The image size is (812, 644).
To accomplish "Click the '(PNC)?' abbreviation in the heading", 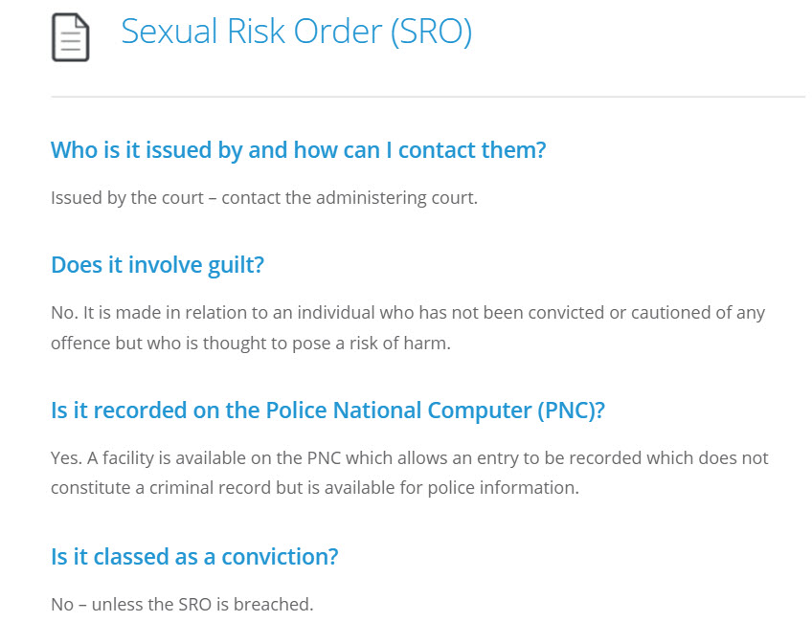I will click(572, 411).
